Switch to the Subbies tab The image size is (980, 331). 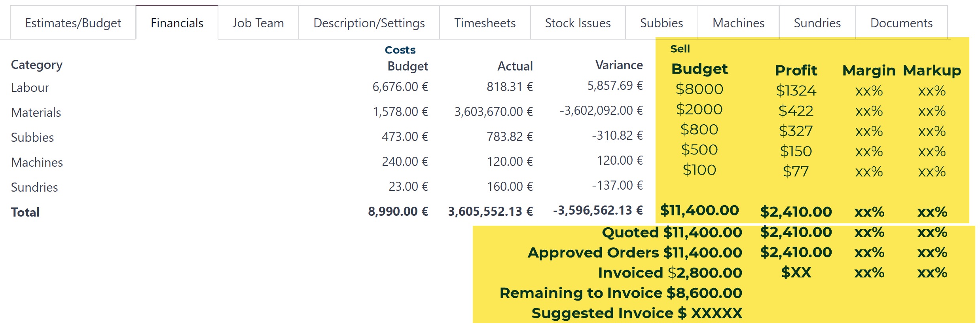(x=662, y=23)
